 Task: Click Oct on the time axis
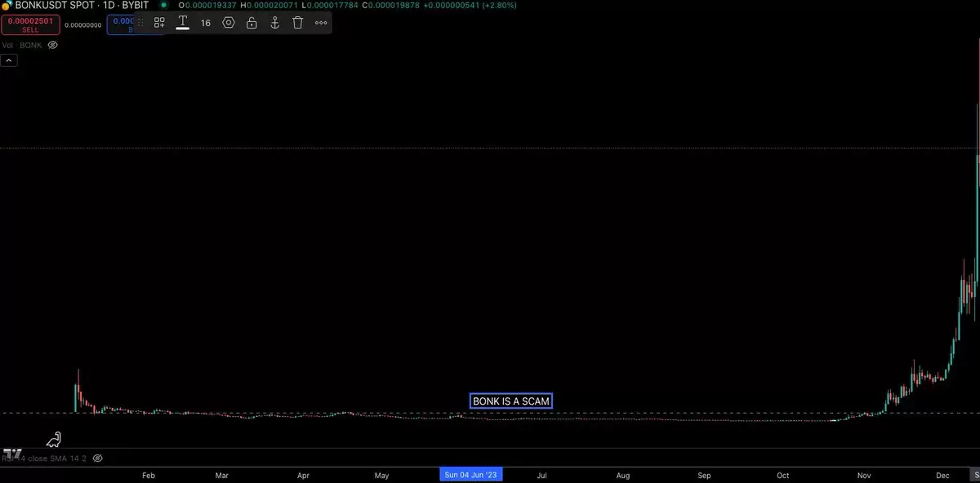[783, 474]
